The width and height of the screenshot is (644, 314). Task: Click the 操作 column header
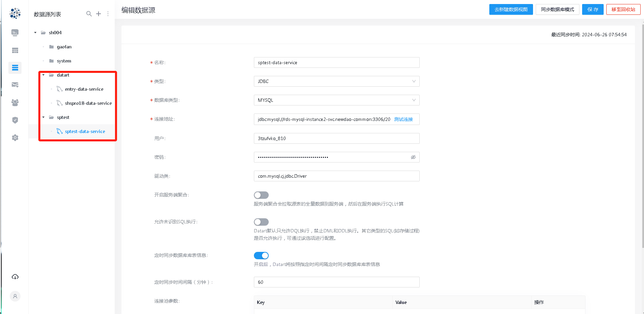pyautogui.click(x=558, y=302)
